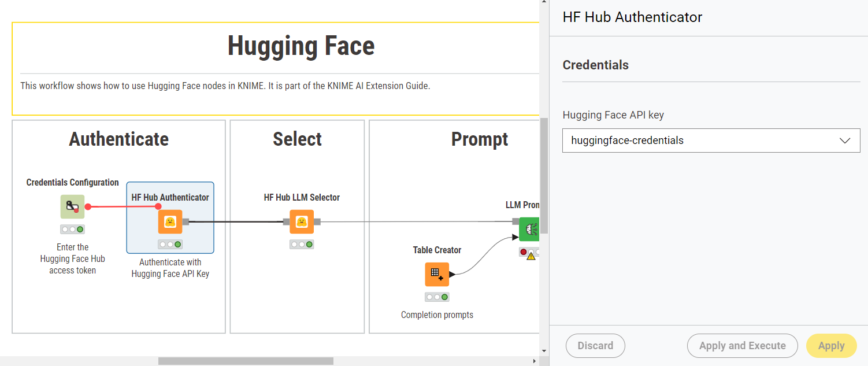Screen dimensions: 868x366
Task: Click the scroll down arrow on canvas
Action: (544, 350)
